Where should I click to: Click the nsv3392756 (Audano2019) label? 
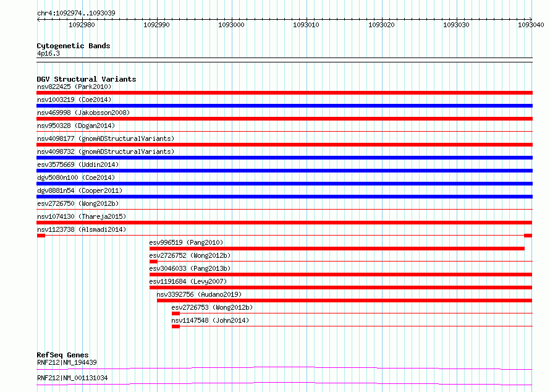click(199, 294)
